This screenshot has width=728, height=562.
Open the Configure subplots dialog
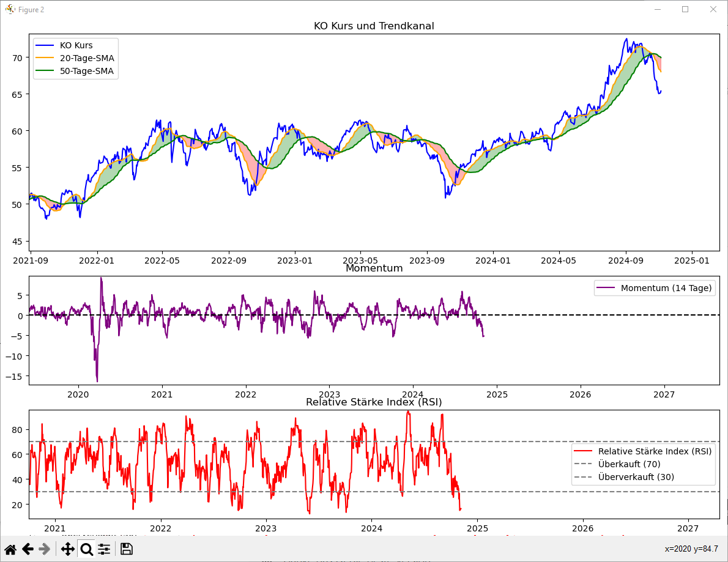coord(104,550)
